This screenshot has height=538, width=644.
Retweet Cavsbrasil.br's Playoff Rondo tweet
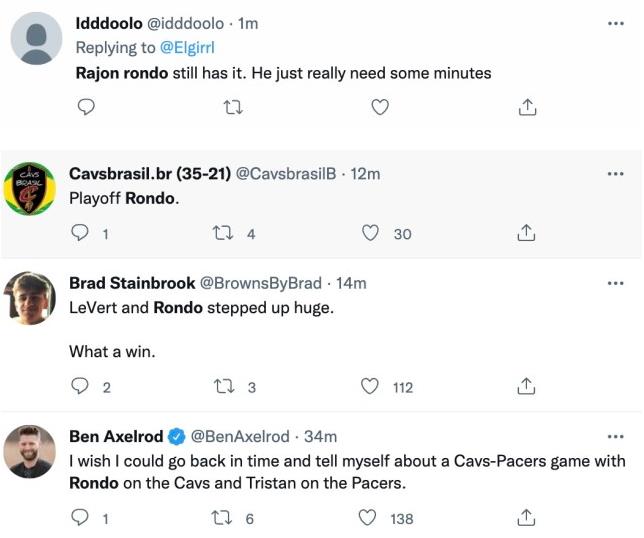225,234
